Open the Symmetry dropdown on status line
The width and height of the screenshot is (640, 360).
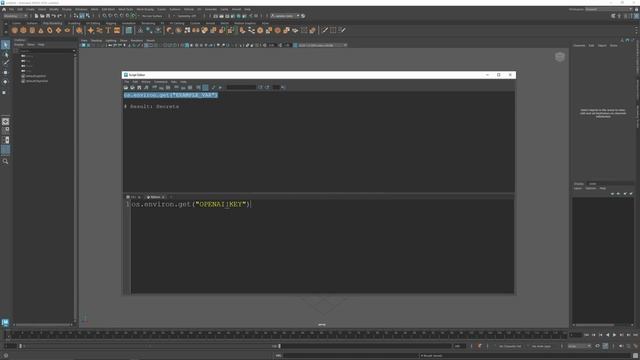pos(187,16)
